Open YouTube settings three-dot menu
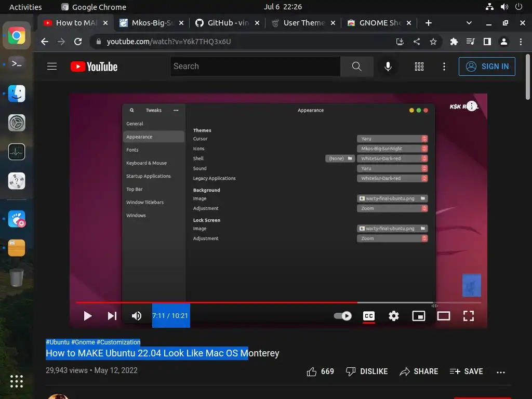 click(x=444, y=66)
